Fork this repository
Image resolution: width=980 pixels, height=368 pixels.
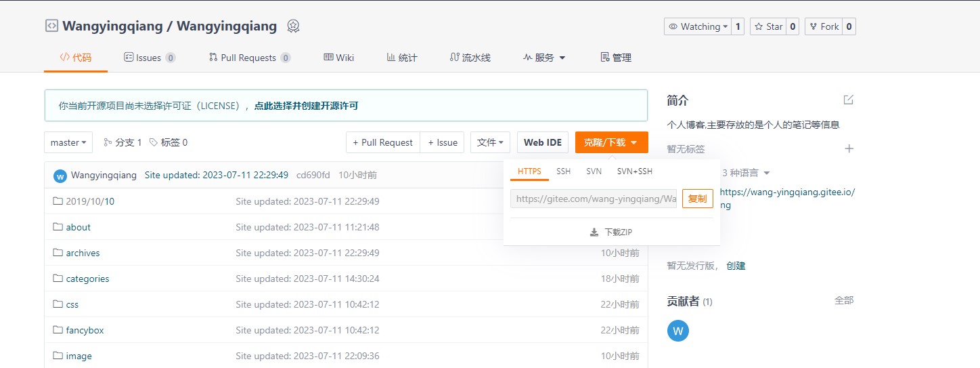823,27
